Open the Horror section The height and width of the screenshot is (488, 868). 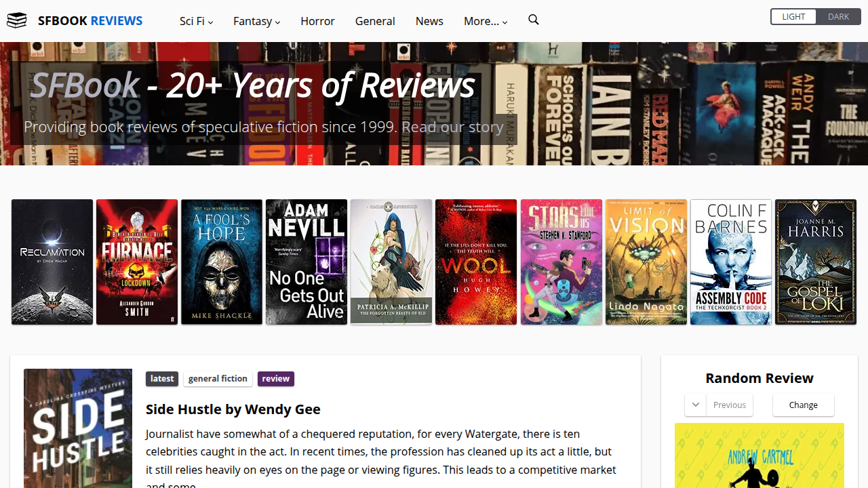click(317, 21)
